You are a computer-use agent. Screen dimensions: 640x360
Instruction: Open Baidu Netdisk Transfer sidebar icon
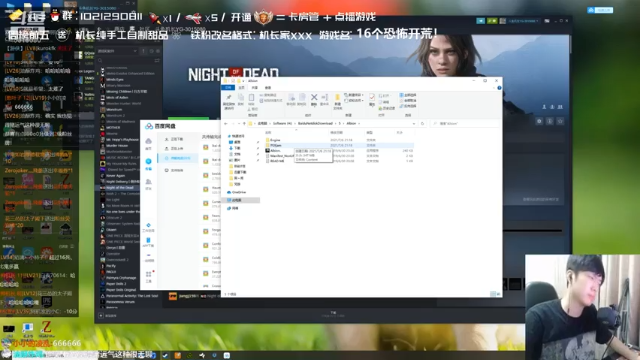pos(148,164)
